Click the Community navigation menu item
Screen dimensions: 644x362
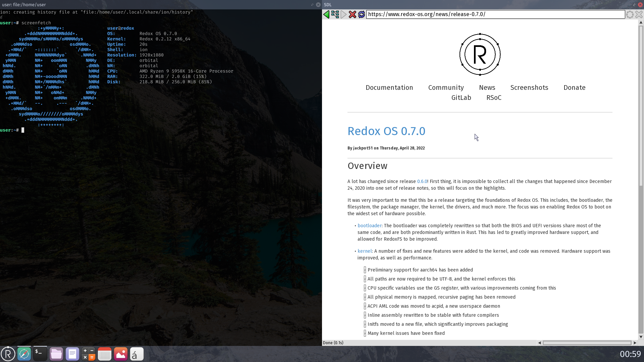pyautogui.click(x=446, y=87)
